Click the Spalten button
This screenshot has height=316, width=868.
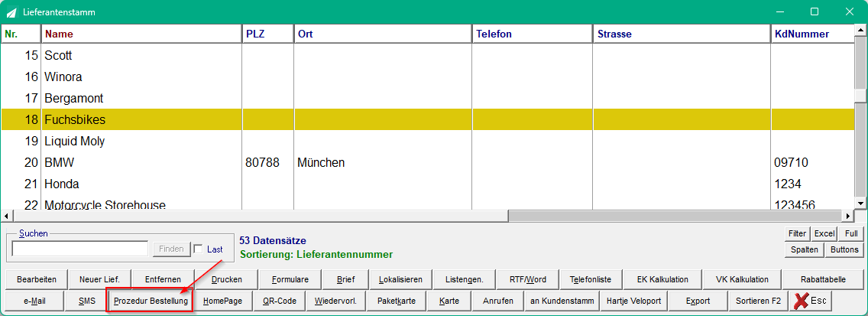[805, 250]
